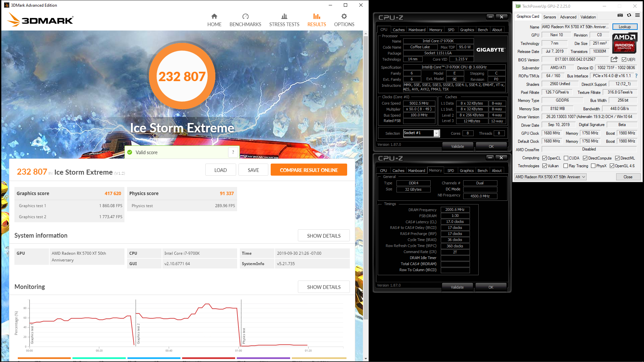Click SAVE result button
The width and height of the screenshot is (644, 362).
pyautogui.click(x=253, y=170)
